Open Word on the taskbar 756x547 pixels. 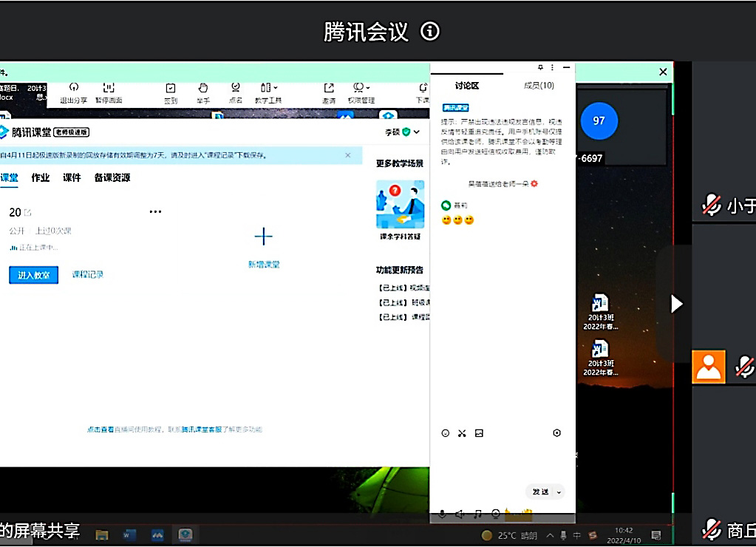129,534
